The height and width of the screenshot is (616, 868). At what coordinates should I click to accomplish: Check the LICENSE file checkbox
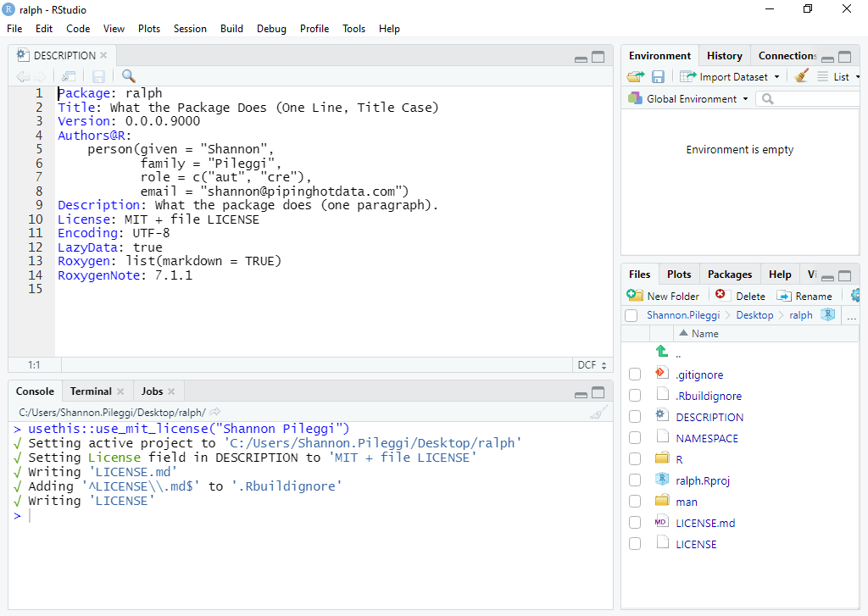635,543
